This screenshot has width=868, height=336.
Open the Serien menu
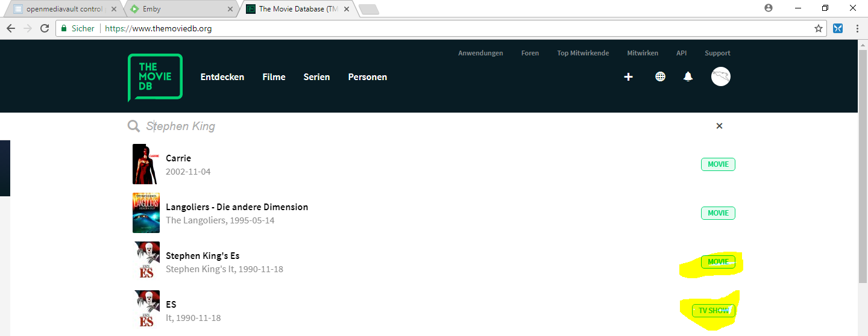(x=316, y=77)
